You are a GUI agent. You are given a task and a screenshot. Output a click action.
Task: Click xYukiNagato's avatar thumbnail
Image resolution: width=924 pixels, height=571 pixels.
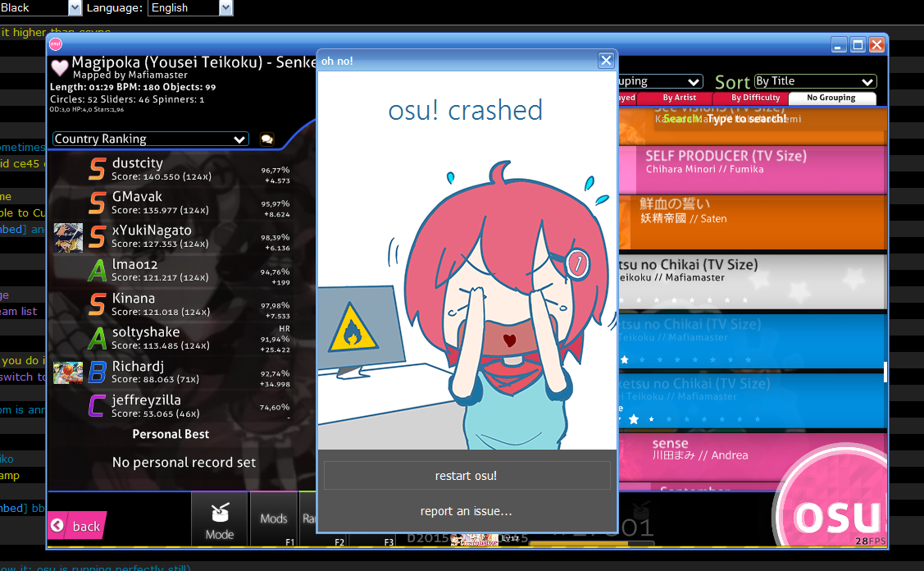click(68, 238)
